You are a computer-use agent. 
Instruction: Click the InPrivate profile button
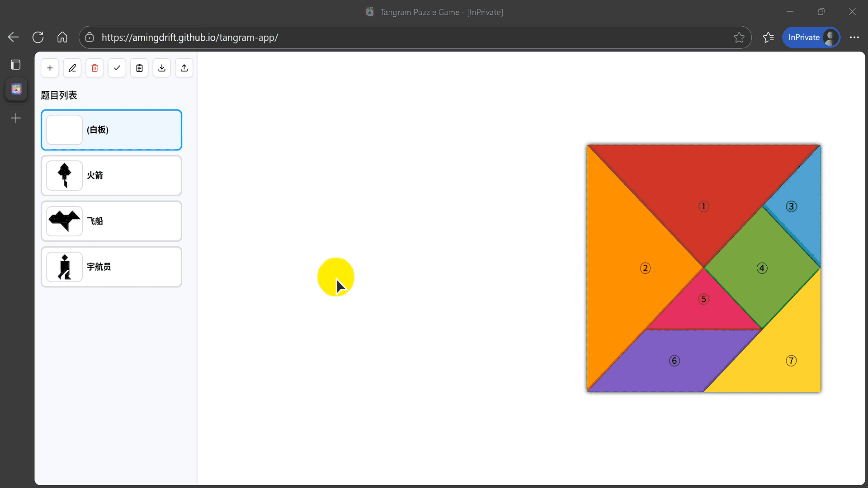[811, 38]
